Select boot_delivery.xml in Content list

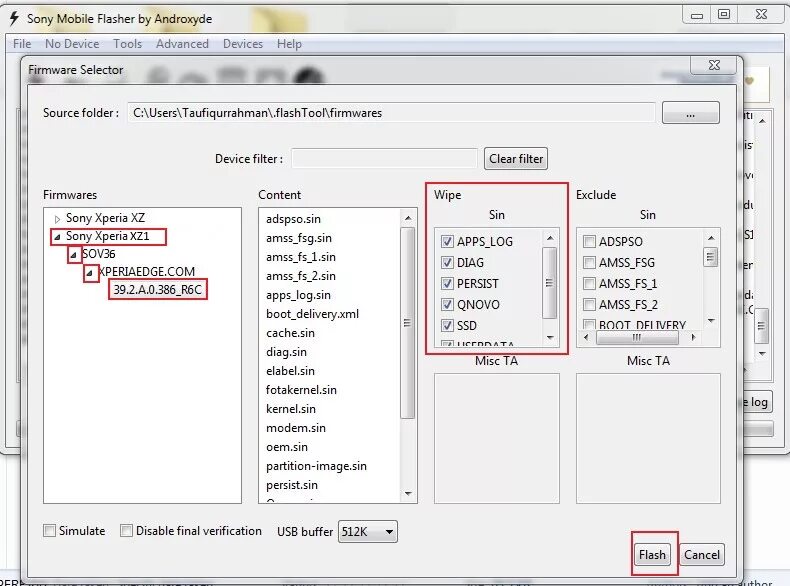[312, 314]
